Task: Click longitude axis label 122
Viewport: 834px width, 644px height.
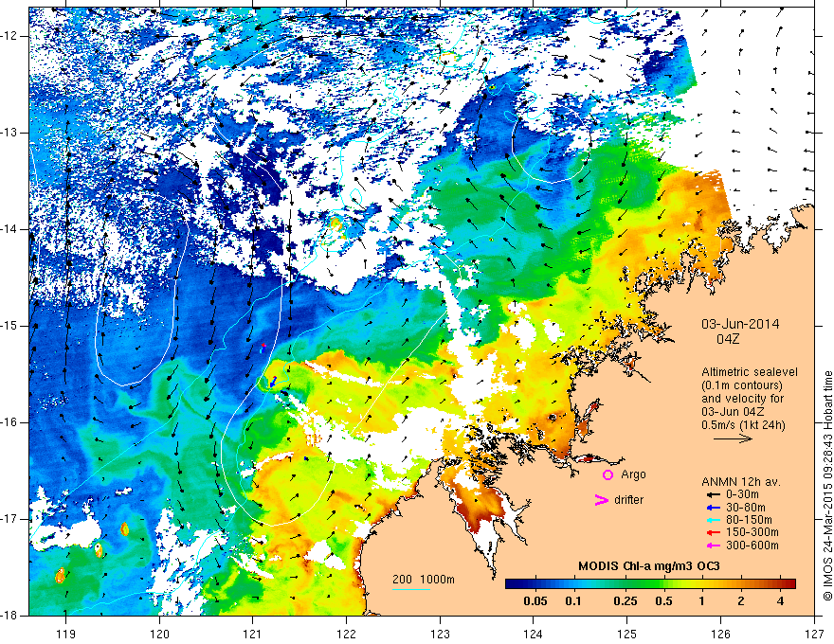Action: 346,634
